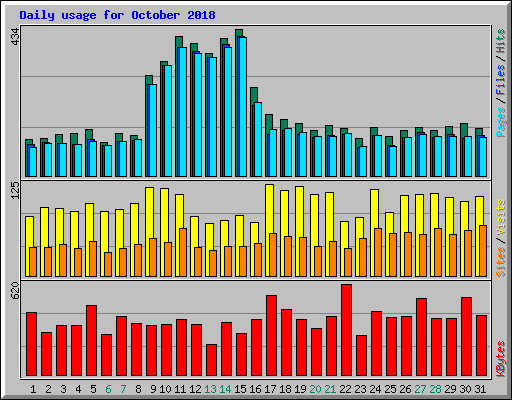Select day 16 on the x-axis

pyautogui.click(x=255, y=389)
